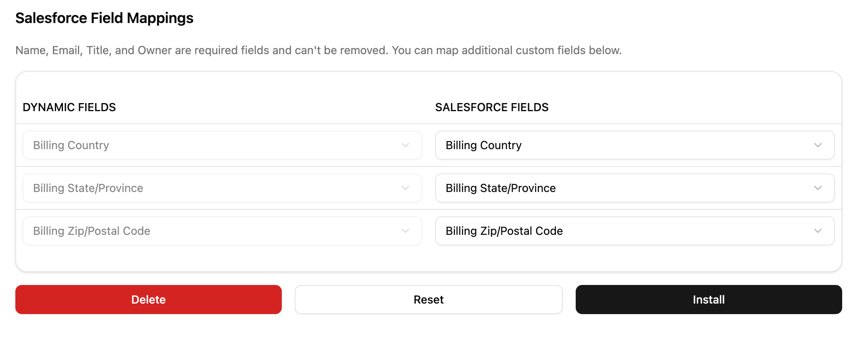Screen dimensions: 868x346
Task: Open the Billing Zip/Postal Code dynamic fields dropdown
Action: 222,231
